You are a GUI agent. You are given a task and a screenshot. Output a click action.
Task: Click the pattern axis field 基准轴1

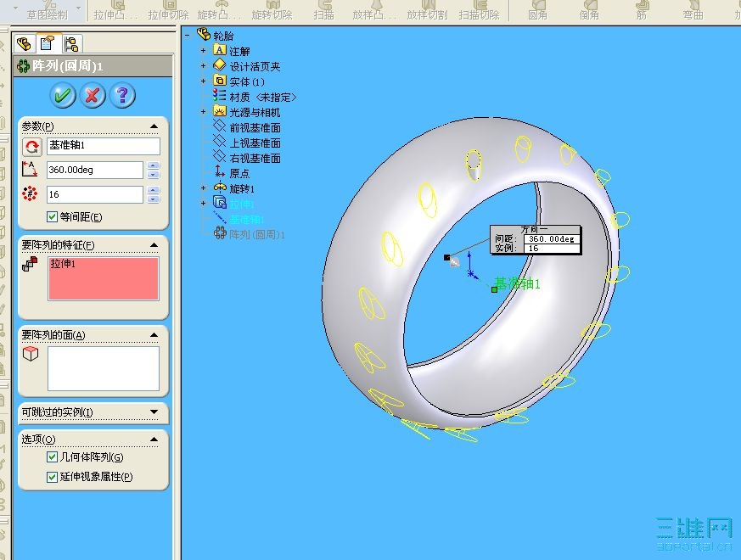click(x=104, y=146)
